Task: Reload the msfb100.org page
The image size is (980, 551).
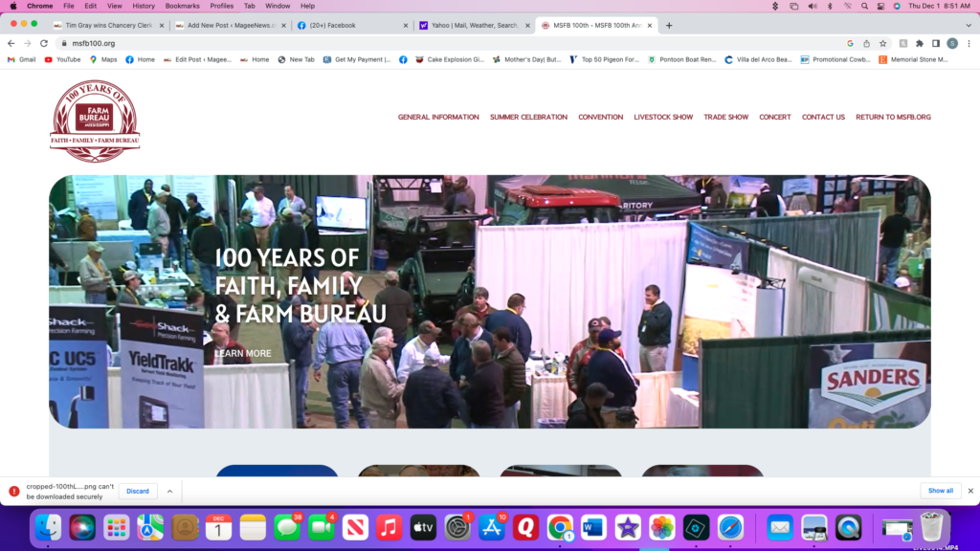Action: point(44,43)
